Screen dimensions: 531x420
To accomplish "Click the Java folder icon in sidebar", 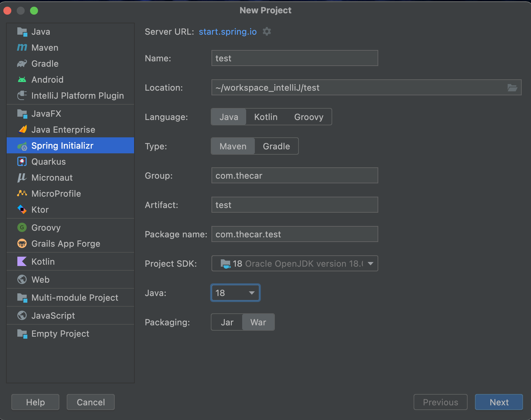I will click(x=22, y=32).
